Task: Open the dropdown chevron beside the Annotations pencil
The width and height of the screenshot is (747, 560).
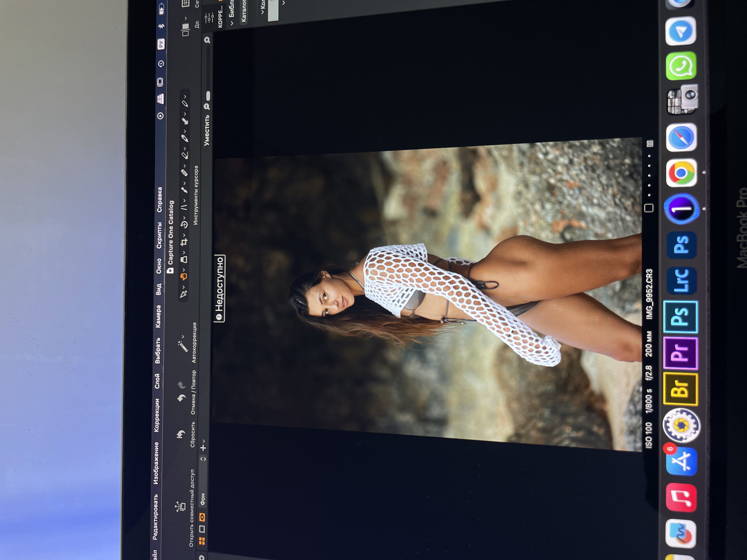Action: pos(185,96)
